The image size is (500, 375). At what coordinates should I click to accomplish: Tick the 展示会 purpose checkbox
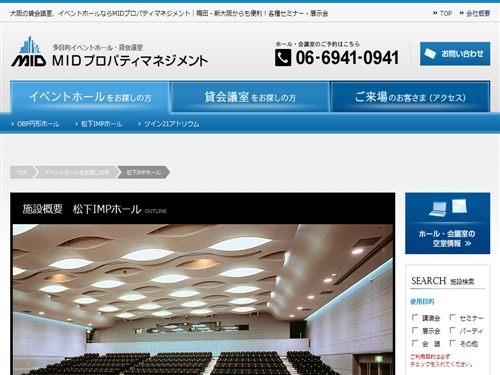pos(415,330)
